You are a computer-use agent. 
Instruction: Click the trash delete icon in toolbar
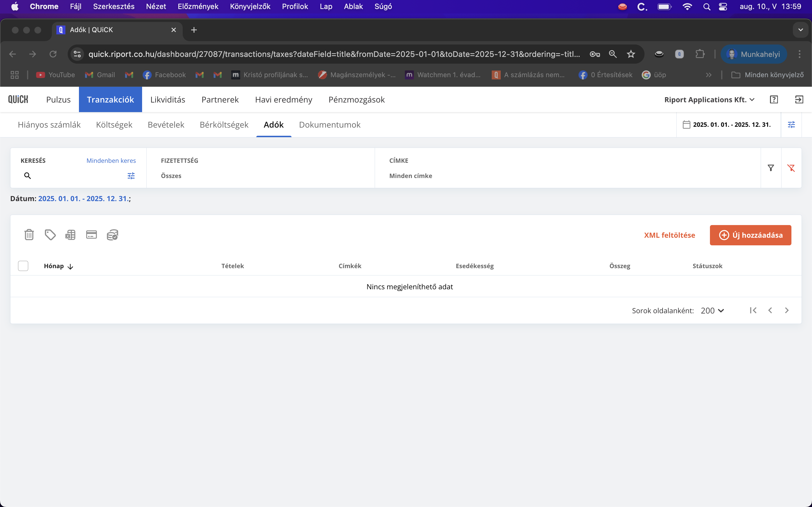point(29,235)
